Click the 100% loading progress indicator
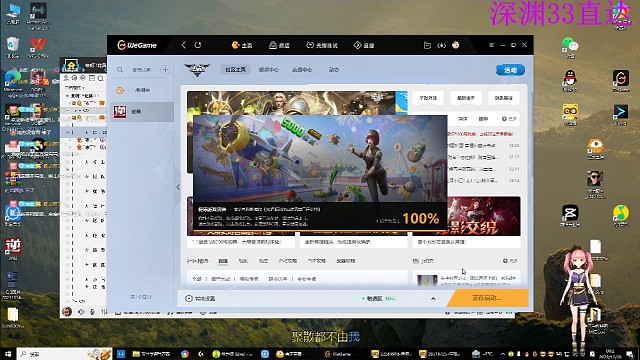Viewport: 640px width, 360px height. [420, 219]
